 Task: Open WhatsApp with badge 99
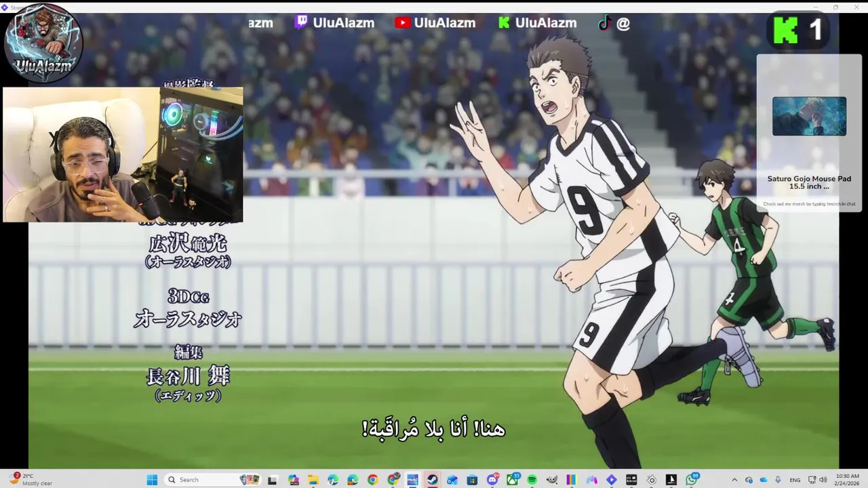[691, 480]
